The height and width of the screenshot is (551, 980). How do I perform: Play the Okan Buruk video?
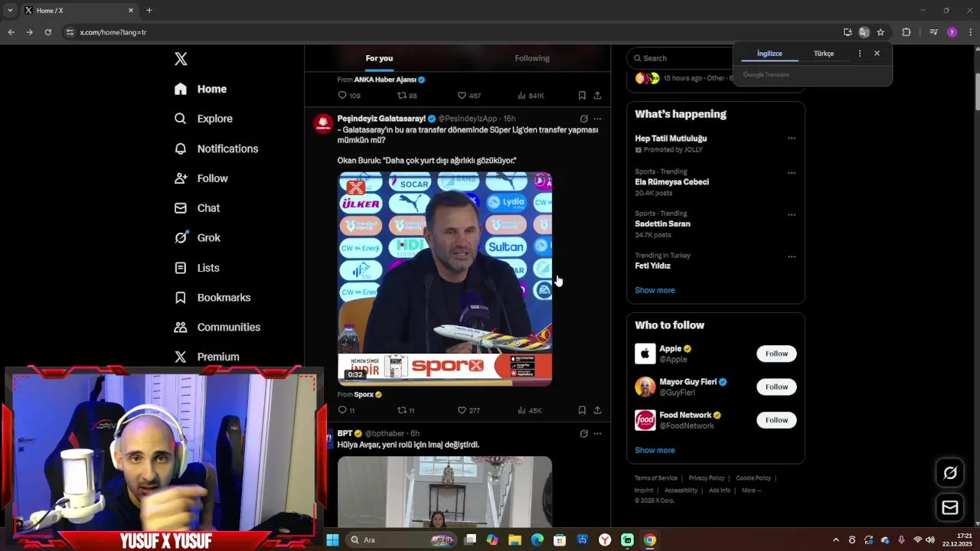445,279
